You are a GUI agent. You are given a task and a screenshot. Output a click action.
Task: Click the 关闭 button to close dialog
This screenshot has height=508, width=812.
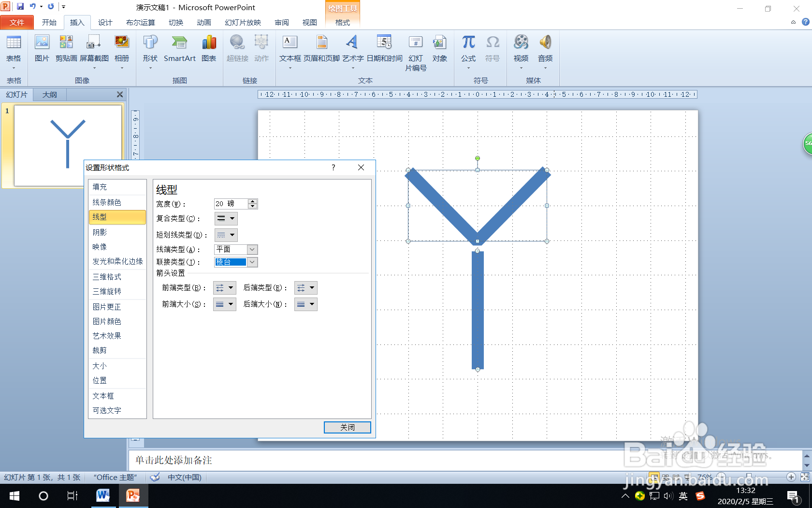tap(347, 427)
